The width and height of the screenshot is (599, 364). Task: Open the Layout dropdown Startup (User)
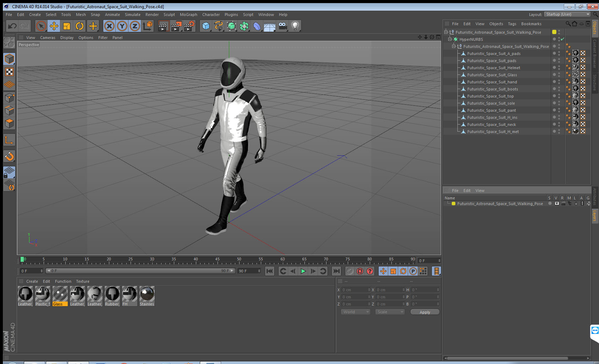point(567,14)
